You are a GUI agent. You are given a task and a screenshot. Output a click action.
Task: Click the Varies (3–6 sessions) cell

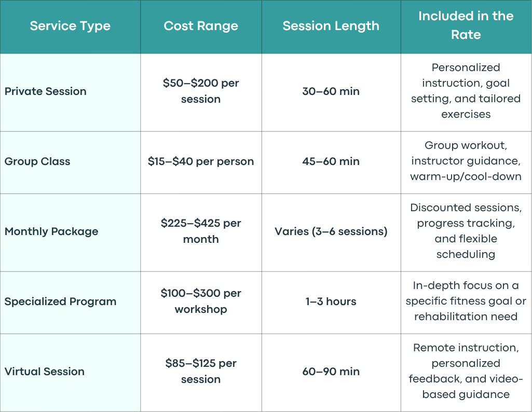pyautogui.click(x=331, y=231)
